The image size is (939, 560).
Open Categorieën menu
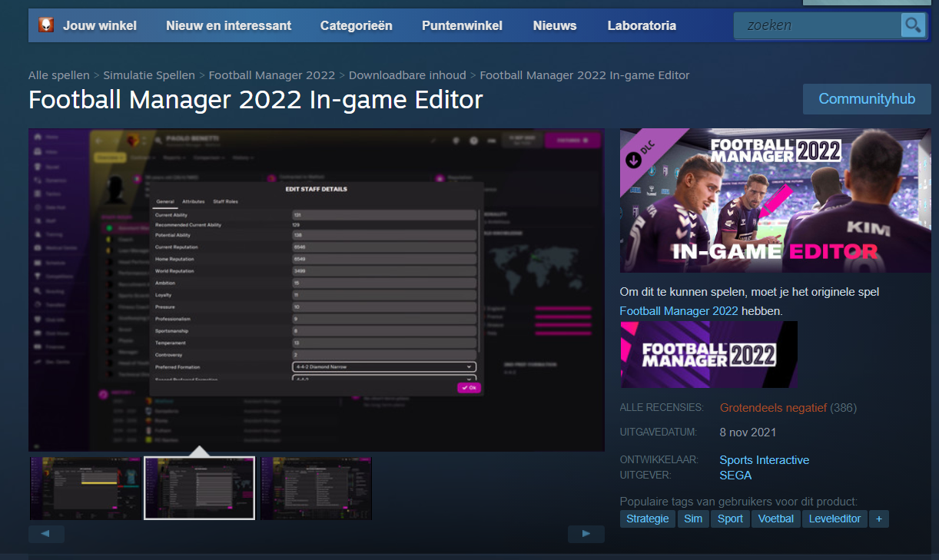[x=357, y=25]
